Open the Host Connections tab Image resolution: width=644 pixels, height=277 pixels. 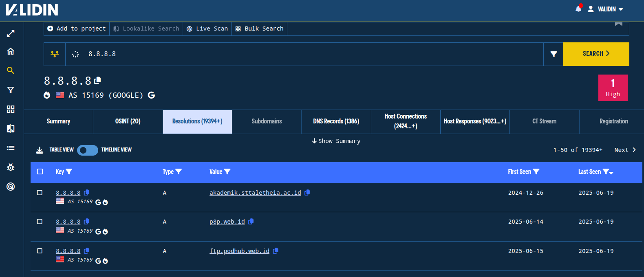[406, 121]
